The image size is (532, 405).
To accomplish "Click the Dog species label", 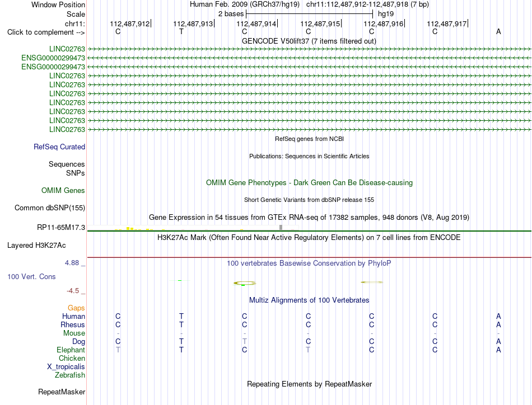I will point(78,342).
